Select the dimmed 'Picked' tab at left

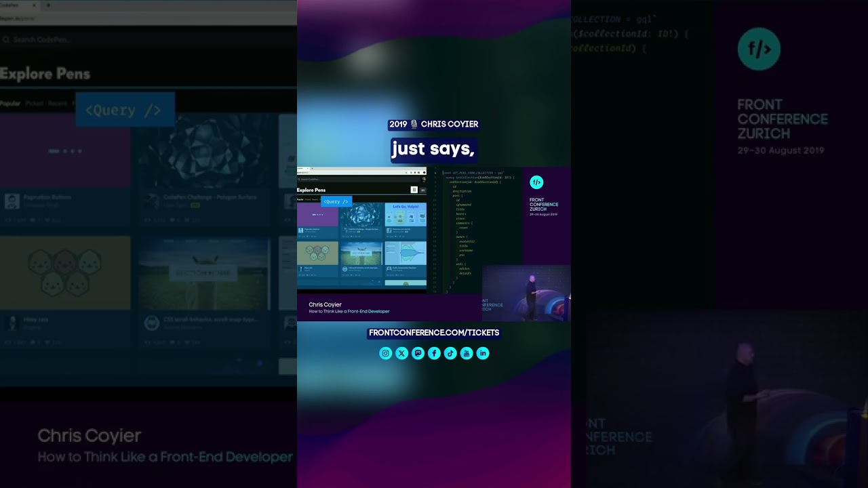(x=34, y=104)
